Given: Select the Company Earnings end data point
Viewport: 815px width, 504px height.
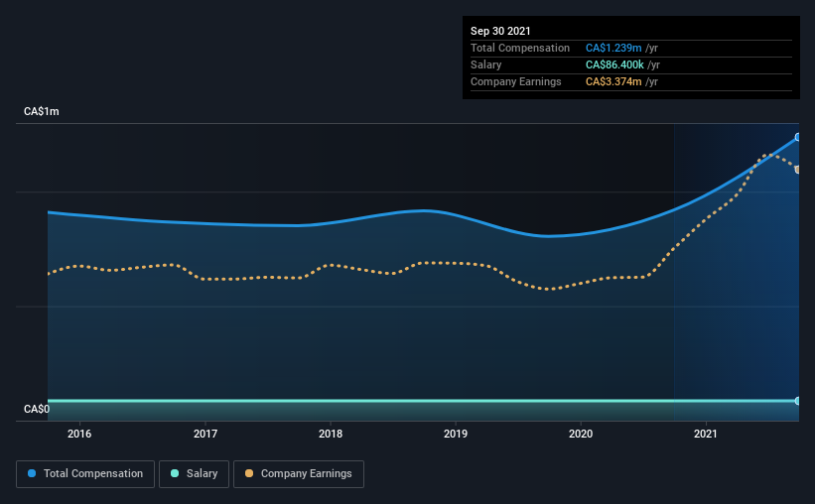Looking at the screenshot, I should [x=797, y=170].
